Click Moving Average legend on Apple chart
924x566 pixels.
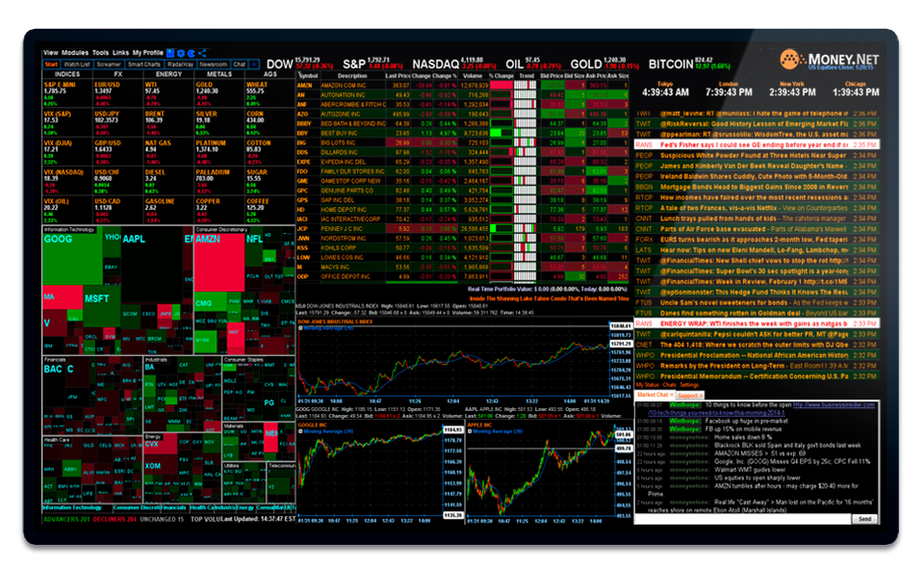(x=493, y=431)
